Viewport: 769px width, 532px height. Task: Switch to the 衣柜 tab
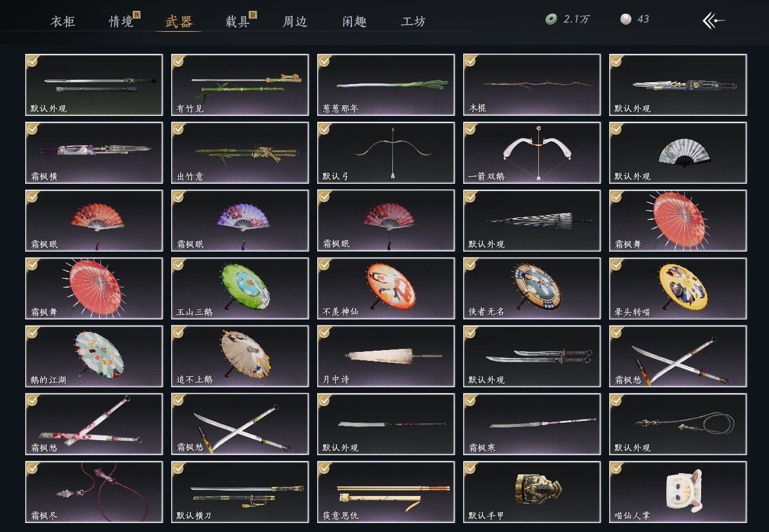(62, 22)
